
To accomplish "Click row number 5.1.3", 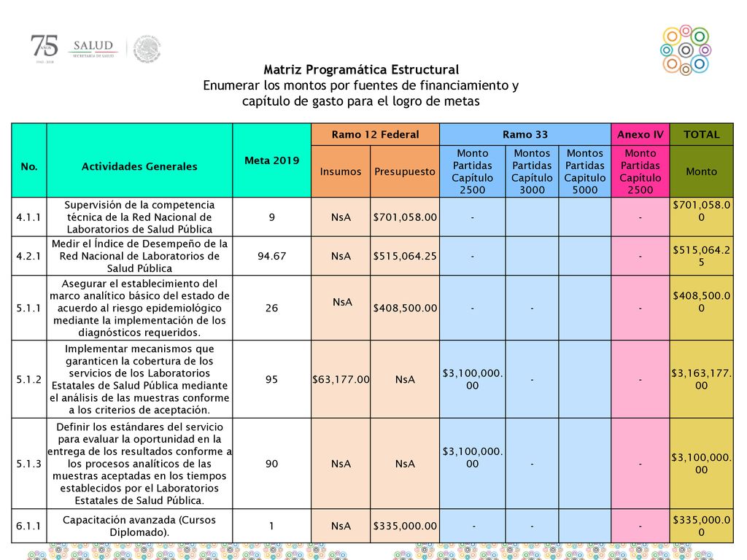I will tap(28, 464).
